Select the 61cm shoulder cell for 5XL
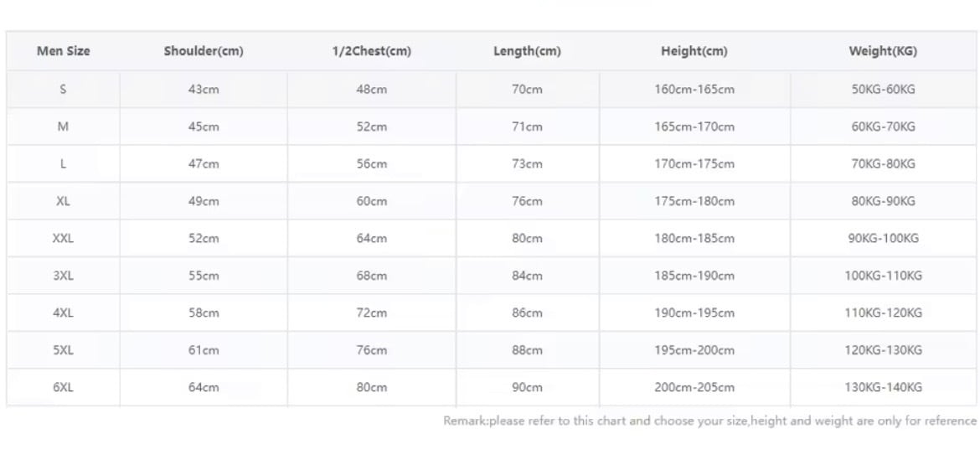Screen dimensions: 980x465 tap(204, 350)
